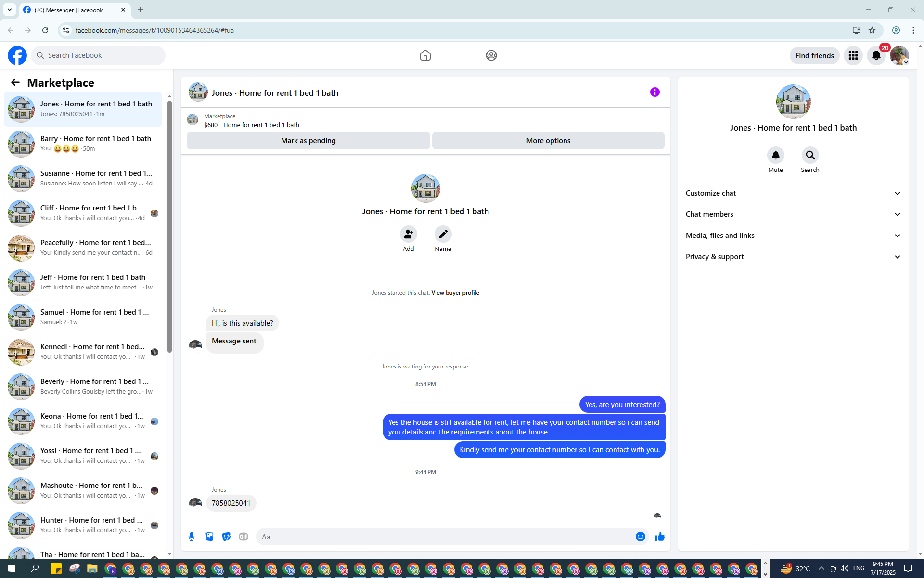Click the conversation list scrollbar
This screenshot has width=924, height=578.
169,226
